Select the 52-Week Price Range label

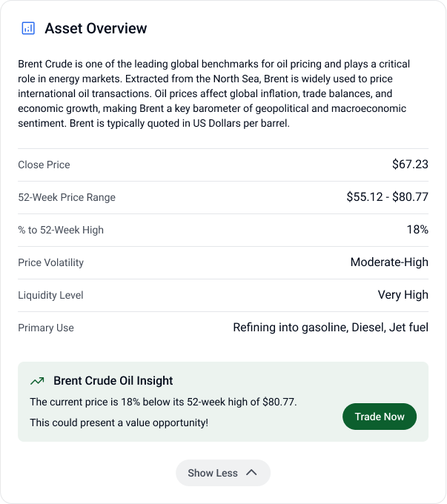[67, 197]
